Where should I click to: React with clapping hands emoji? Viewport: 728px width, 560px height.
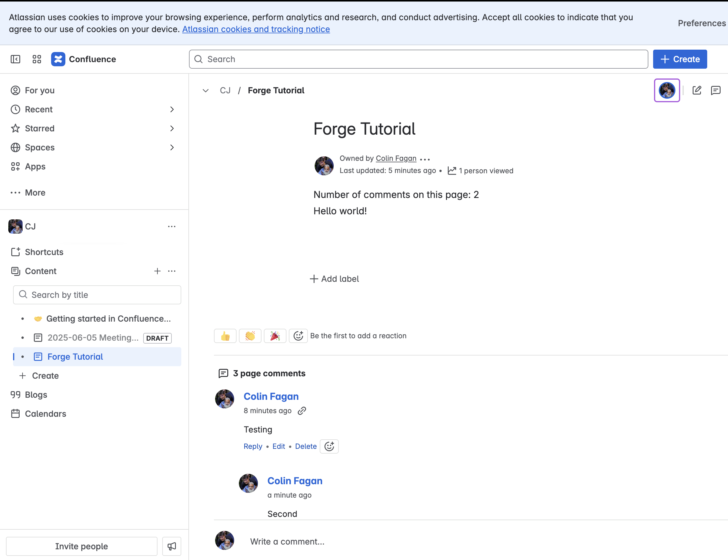tap(250, 336)
